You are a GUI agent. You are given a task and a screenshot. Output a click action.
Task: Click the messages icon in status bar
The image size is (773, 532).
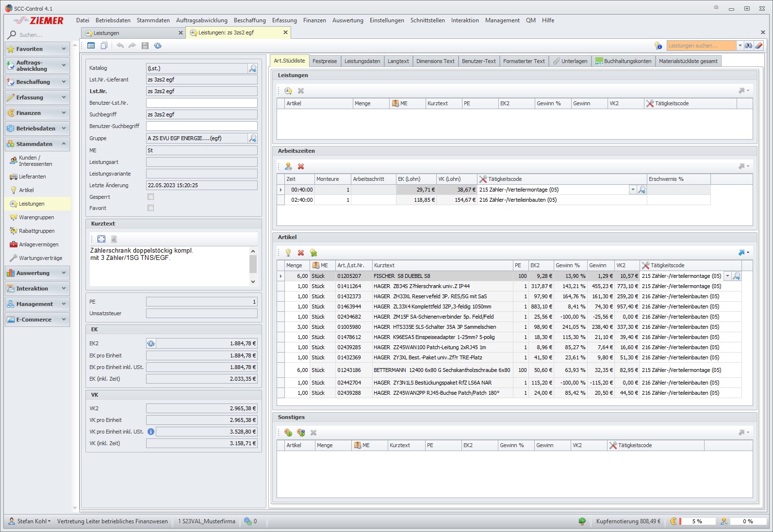248,521
